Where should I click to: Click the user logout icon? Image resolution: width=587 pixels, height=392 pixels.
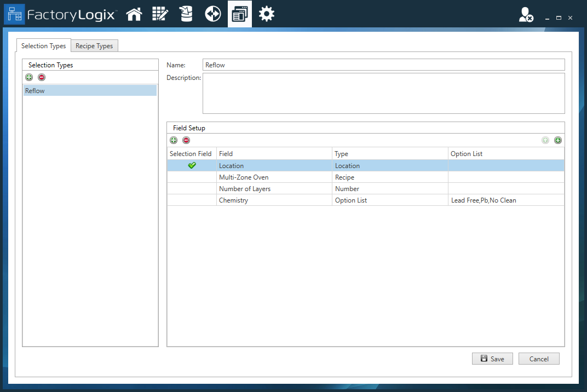click(526, 15)
